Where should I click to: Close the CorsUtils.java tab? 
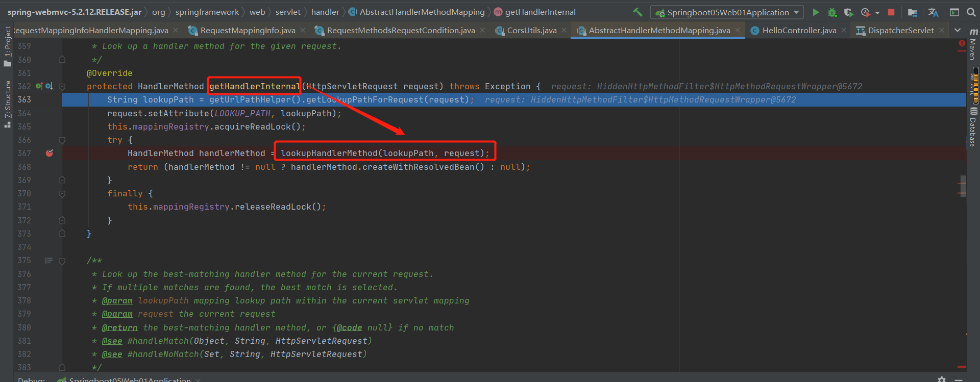coord(564,31)
